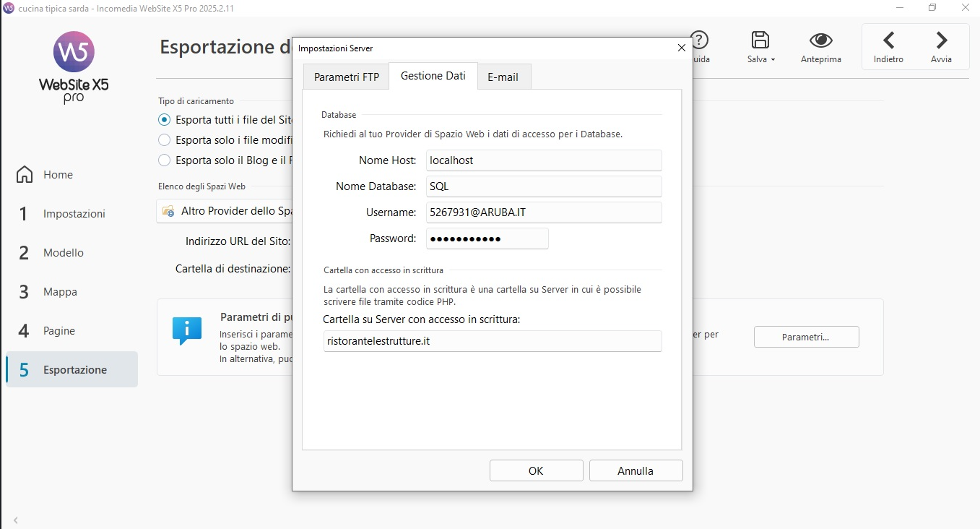The image size is (980, 529).
Task: Select Esporta tutti i file radio button
Action: (x=165, y=120)
